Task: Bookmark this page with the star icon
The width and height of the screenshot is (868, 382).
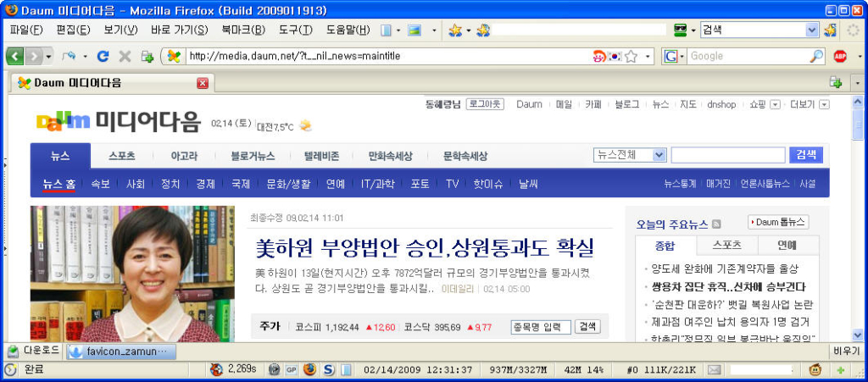Action: point(631,56)
